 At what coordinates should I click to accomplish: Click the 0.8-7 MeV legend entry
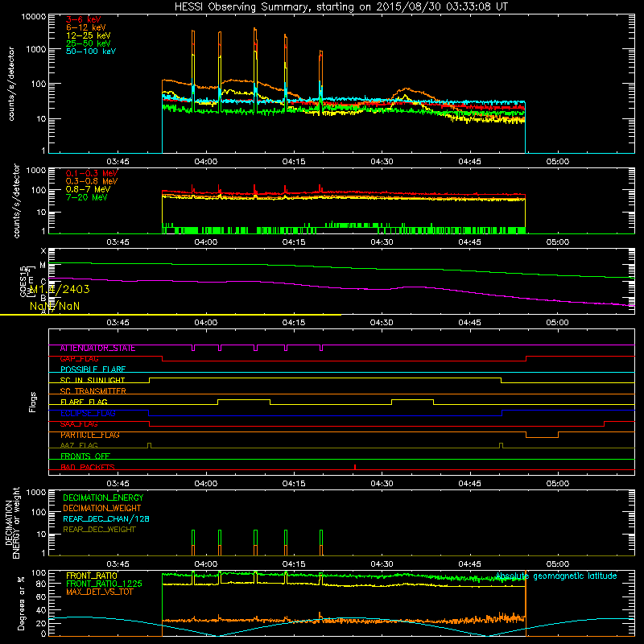point(88,189)
